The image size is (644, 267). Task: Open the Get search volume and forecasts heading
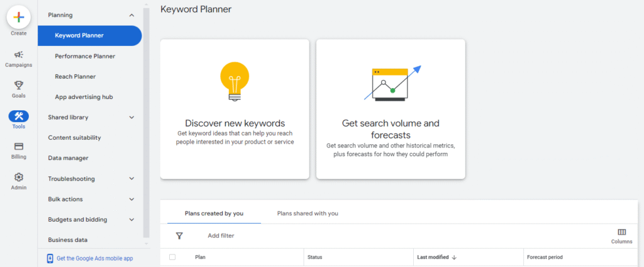[391, 129]
